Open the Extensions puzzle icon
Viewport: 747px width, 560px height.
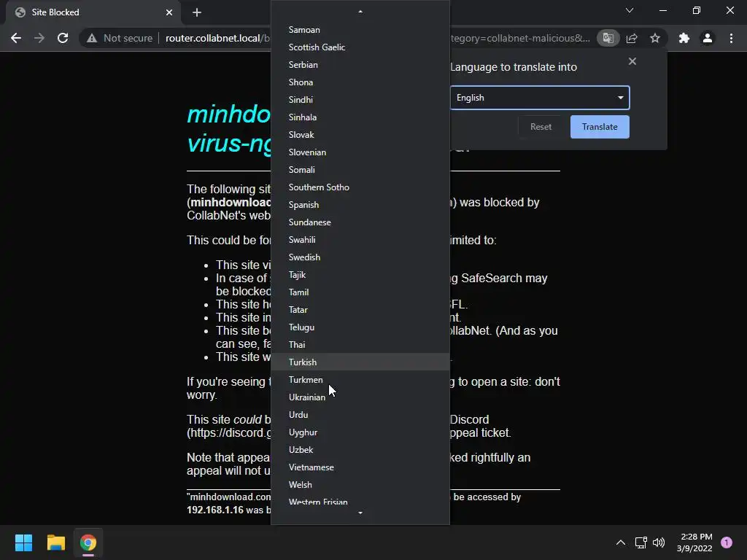pos(684,38)
